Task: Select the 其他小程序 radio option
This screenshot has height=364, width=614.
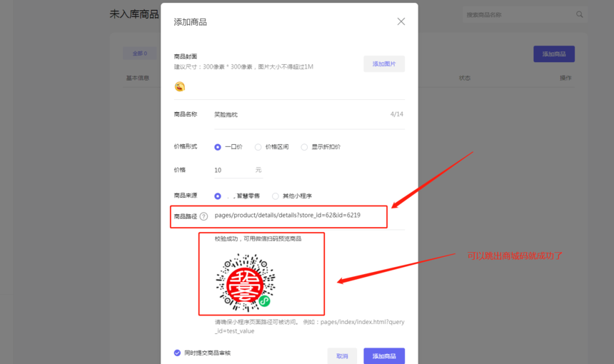Action: point(276,196)
